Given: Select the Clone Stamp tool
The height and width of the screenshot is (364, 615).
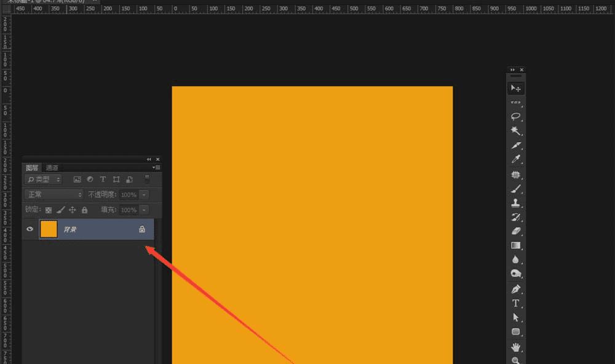Looking at the screenshot, I should 515,203.
